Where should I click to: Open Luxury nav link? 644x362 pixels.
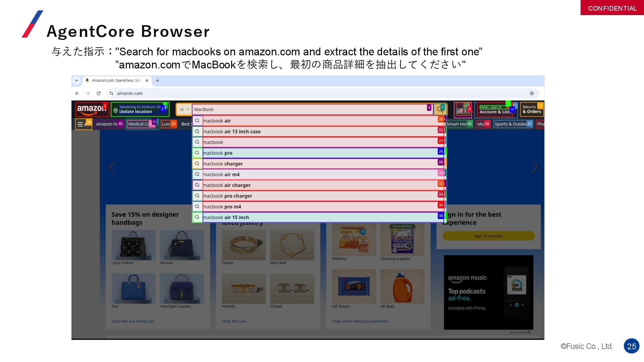click(x=169, y=124)
